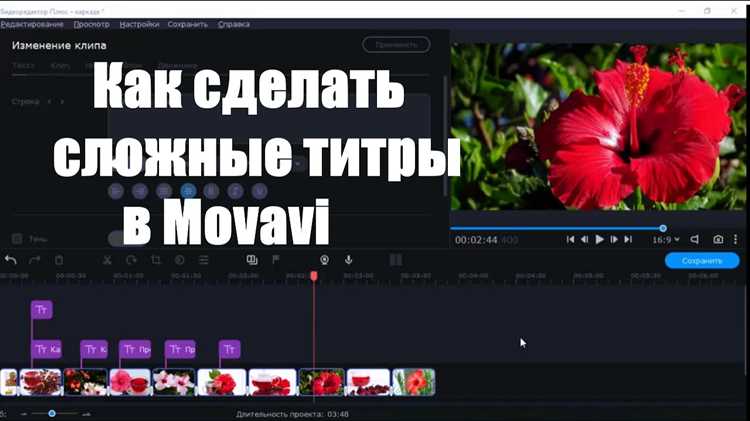
Task: Rotate the selected clip
Action: pyautogui.click(x=131, y=260)
